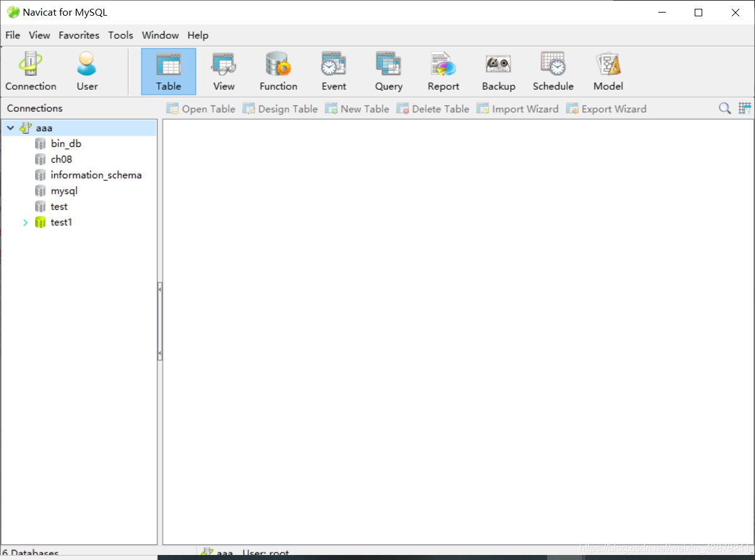Launch the Export Wizard
This screenshot has height=560, width=755.
pos(606,109)
